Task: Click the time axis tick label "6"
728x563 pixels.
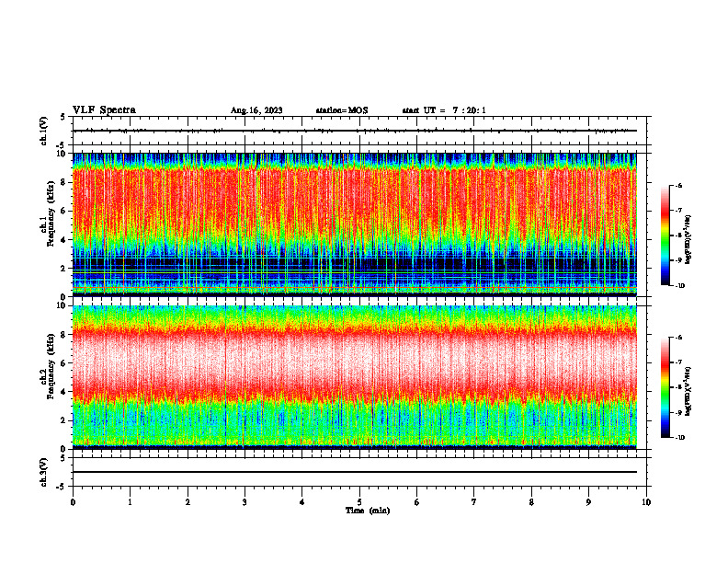Action: 417,502
